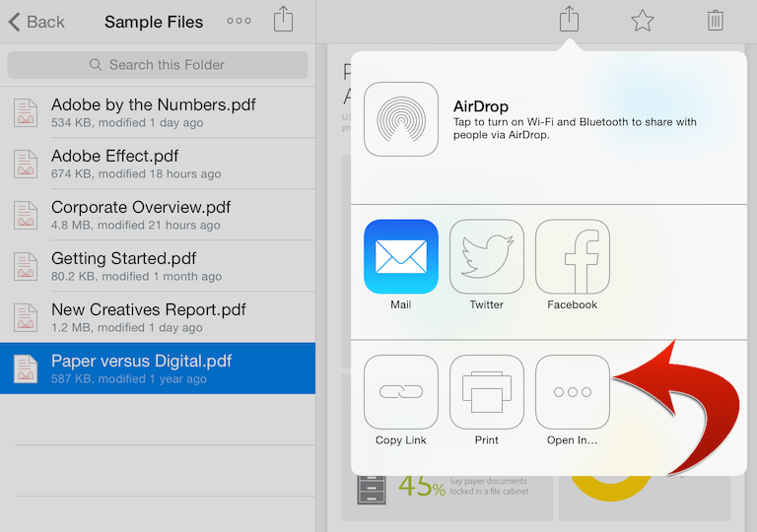Go Back to previous folder
Viewport: 757px width, 532px height.
click(x=36, y=22)
